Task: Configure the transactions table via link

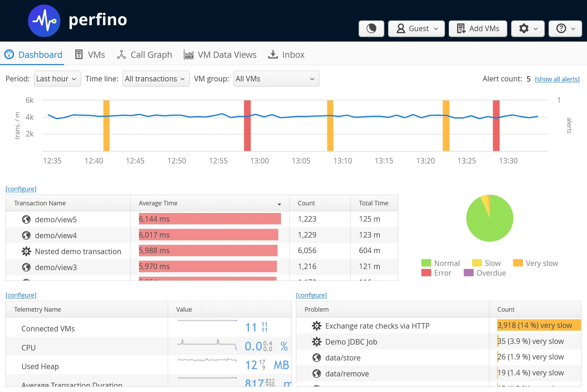Action: click(x=21, y=189)
